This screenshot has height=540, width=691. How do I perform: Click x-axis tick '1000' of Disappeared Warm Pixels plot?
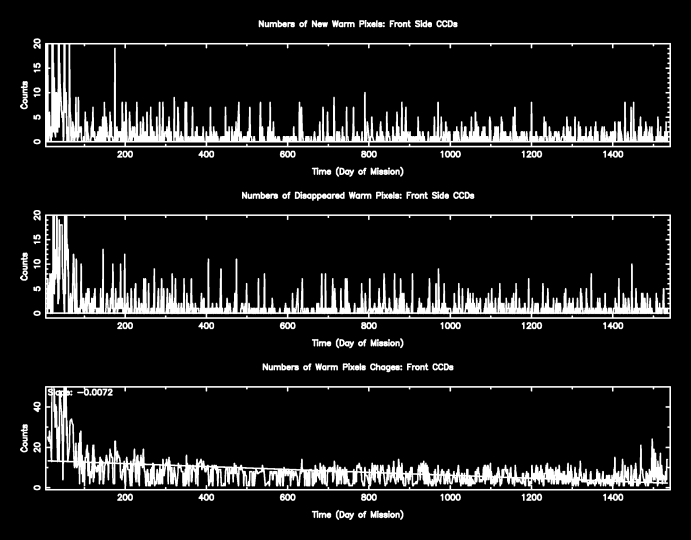click(450, 326)
